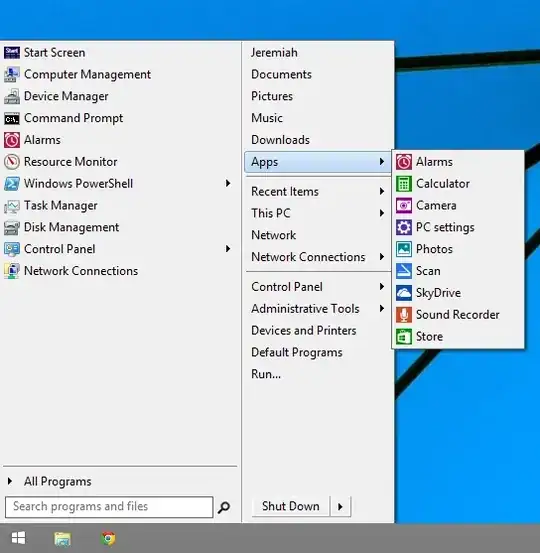Open the Network entry
540x553 pixels.
coord(274,235)
